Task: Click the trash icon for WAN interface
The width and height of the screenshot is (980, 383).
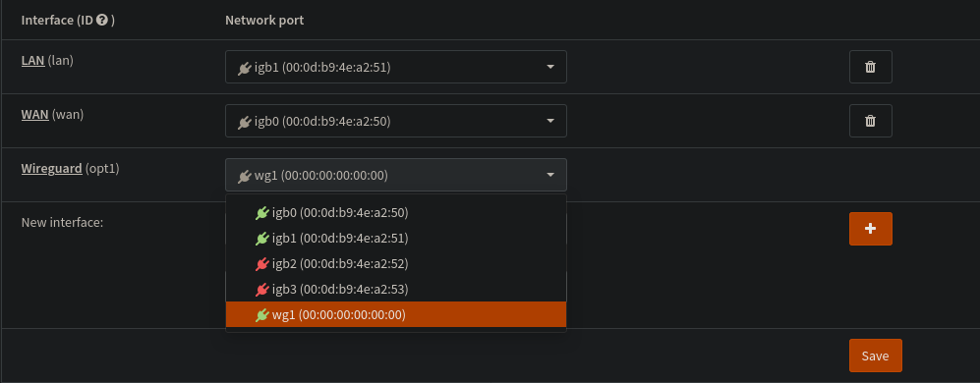Action: point(870,121)
